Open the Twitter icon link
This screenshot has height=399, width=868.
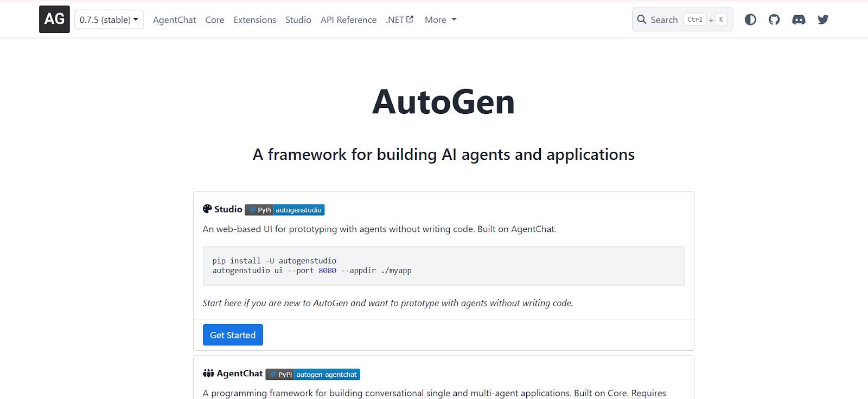[823, 20]
